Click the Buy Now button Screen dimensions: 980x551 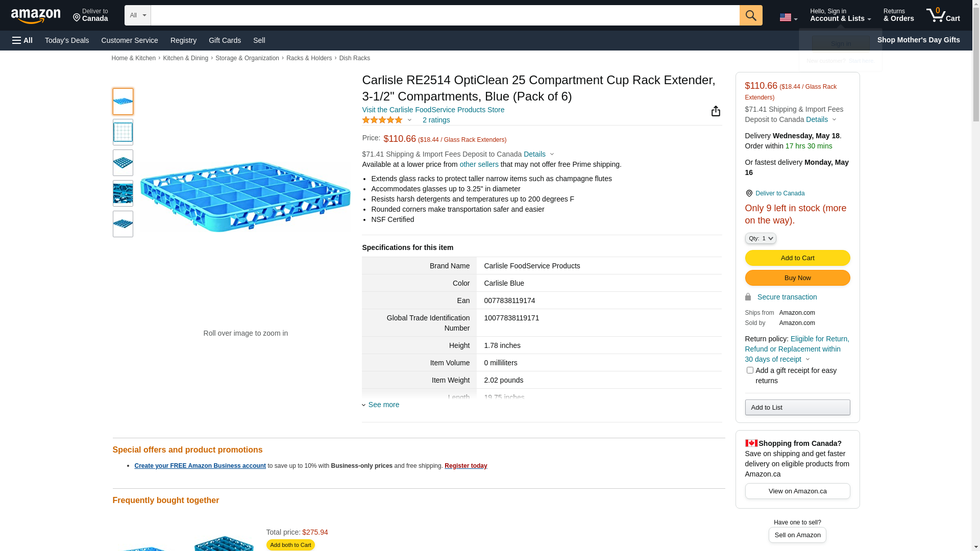click(x=797, y=278)
